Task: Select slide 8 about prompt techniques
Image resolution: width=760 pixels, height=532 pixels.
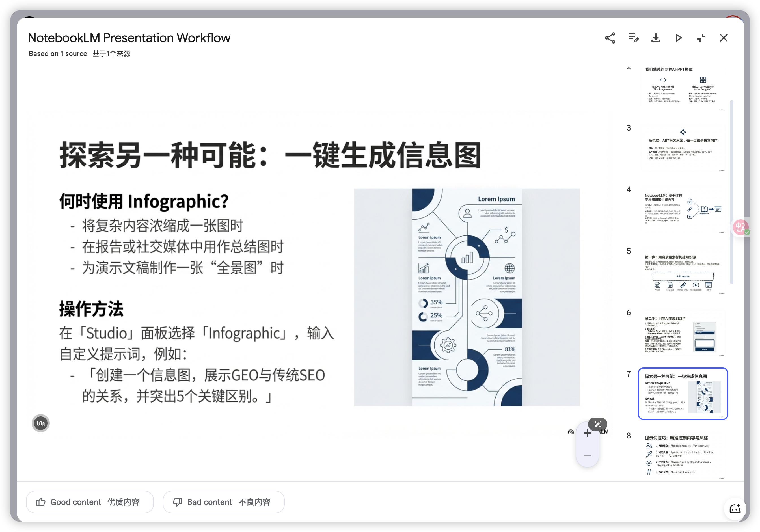Action: tap(683, 455)
